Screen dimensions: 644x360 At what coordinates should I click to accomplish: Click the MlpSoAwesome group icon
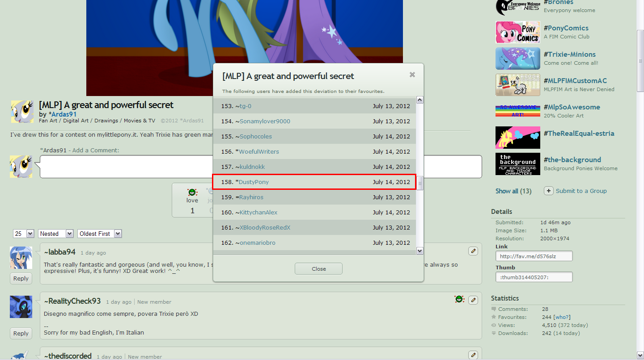pos(518,111)
